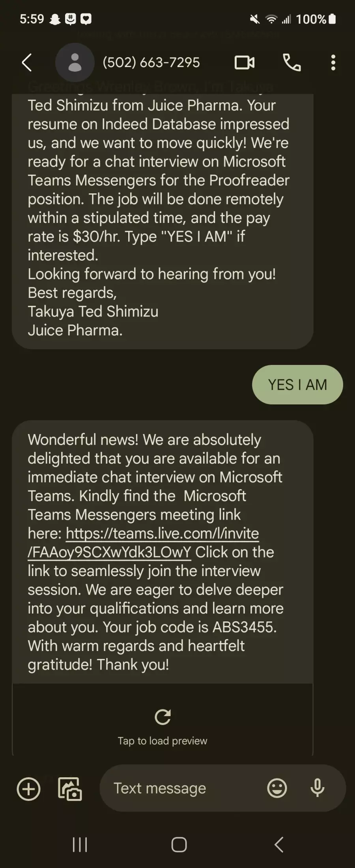Open the contact avatar profile icon

[x=75, y=62]
